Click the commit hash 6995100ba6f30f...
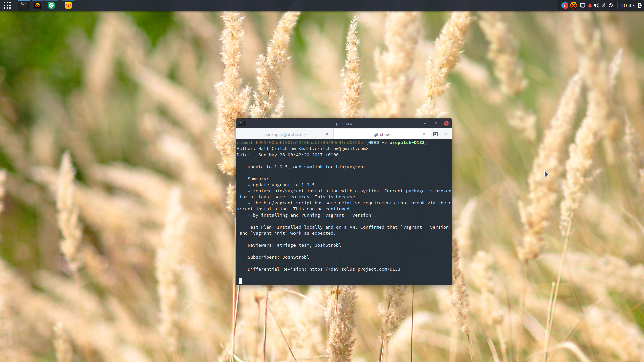Viewport: 644px width, 362px height. click(x=309, y=142)
